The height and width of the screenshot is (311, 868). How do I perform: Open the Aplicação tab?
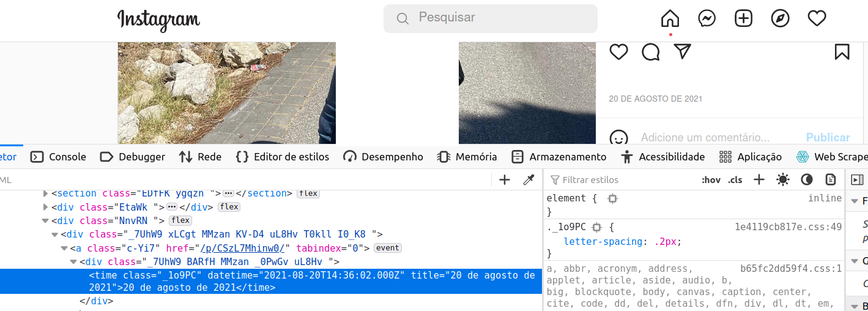pyautogui.click(x=751, y=157)
